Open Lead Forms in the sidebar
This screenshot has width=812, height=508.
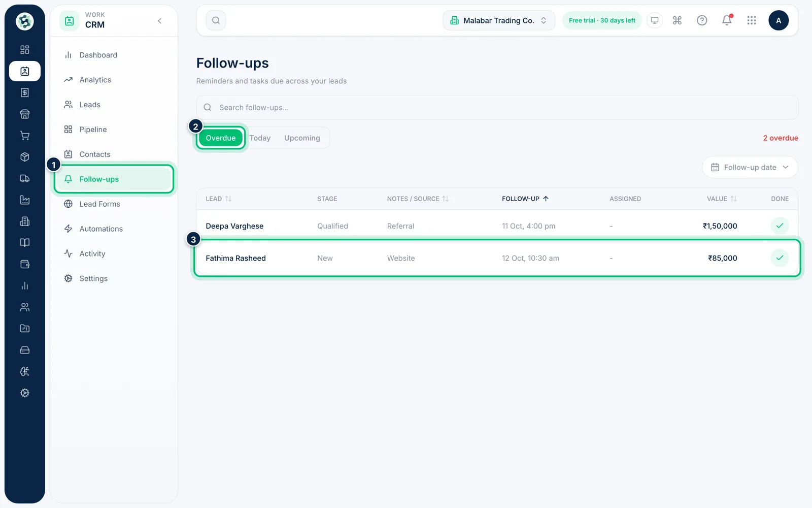point(114,204)
